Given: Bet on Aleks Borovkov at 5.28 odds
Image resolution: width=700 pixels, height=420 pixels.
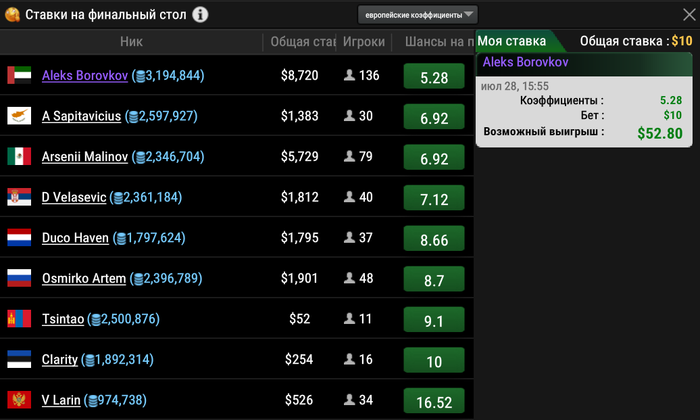Looking at the screenshot, I should point(434,76).
